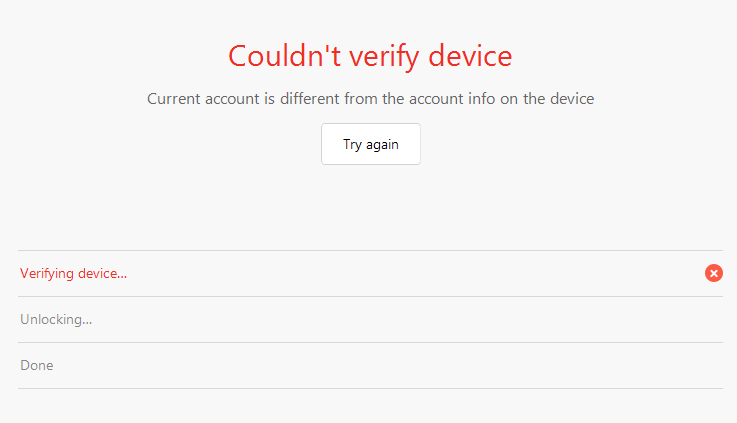Click the red error X icon

pyautogui.click(x=713, y=273)
